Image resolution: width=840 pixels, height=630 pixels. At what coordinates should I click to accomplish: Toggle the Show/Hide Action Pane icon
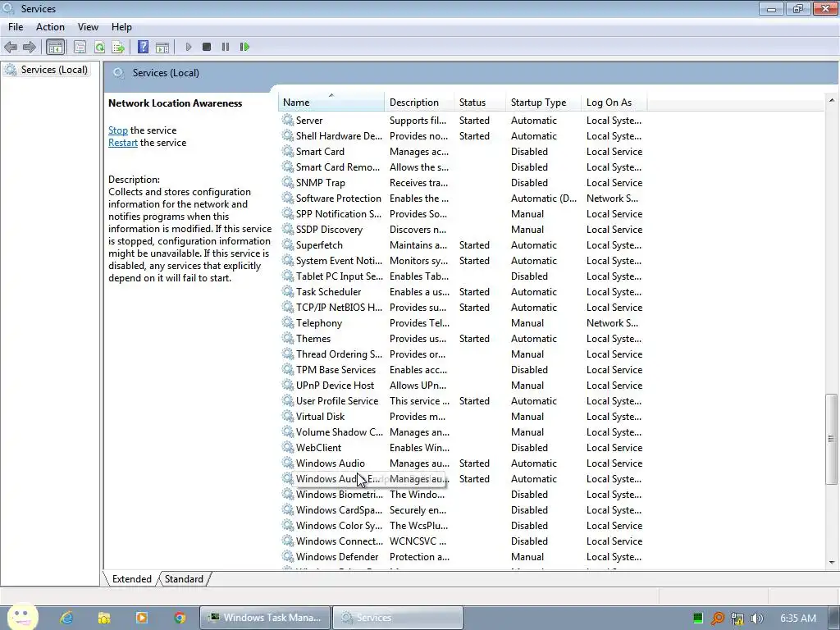(x=162, y=47)
